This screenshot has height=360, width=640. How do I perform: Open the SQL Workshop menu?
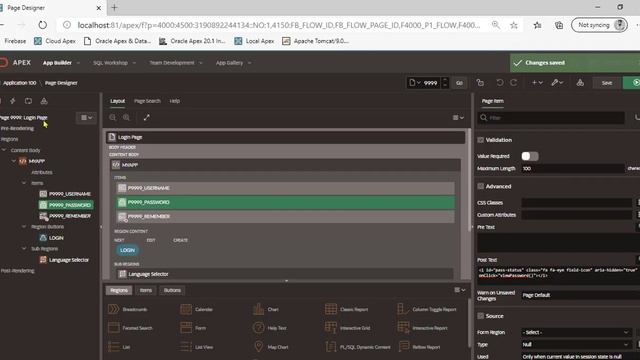(114, 63)
